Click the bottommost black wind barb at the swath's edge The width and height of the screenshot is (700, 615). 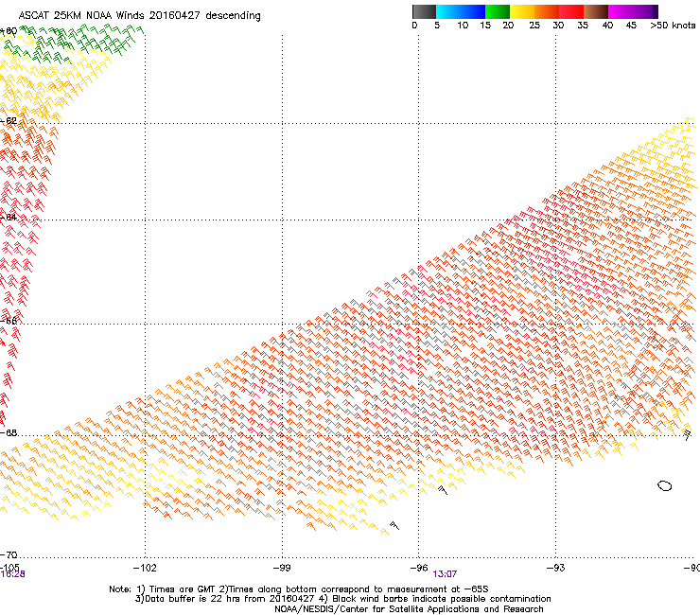pos(394,525)
